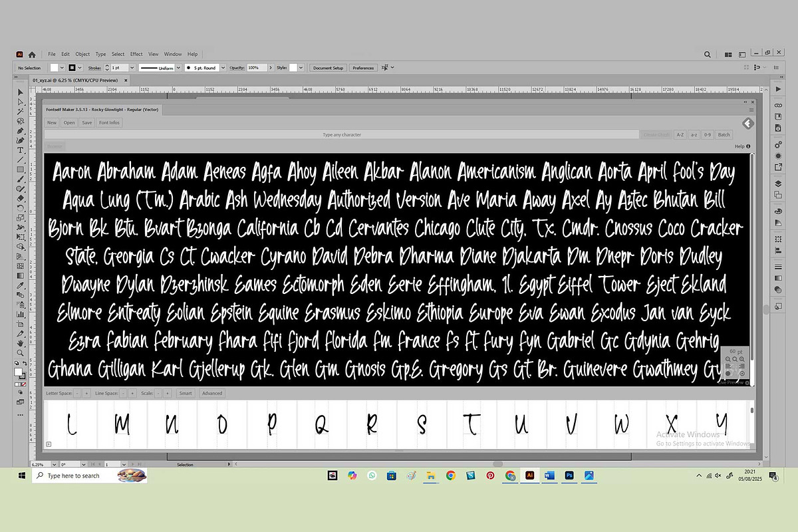
Task: Select the Hand tool
Action: point(20,342)
